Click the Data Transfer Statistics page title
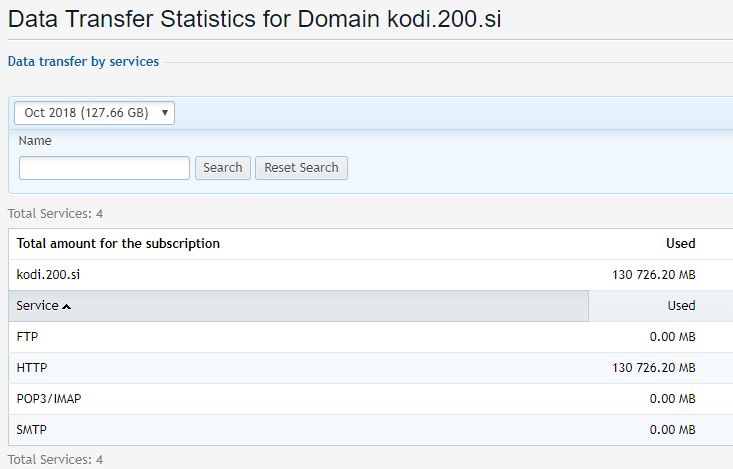 (254, 20)
